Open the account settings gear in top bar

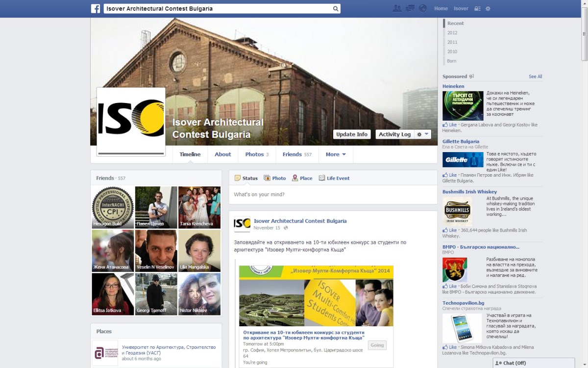tap(488, 9)
